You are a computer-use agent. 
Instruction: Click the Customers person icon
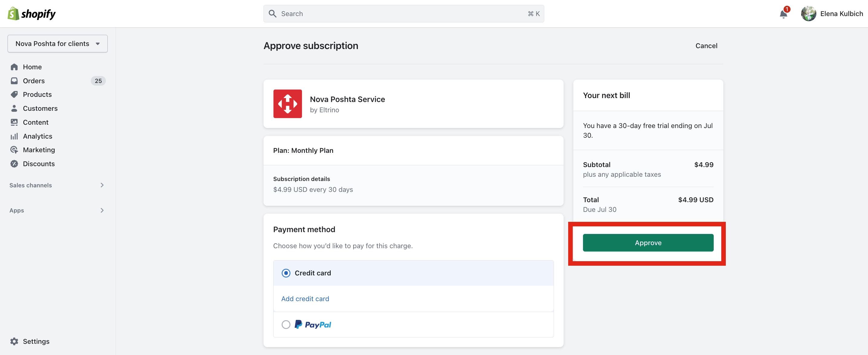[14, 109]
